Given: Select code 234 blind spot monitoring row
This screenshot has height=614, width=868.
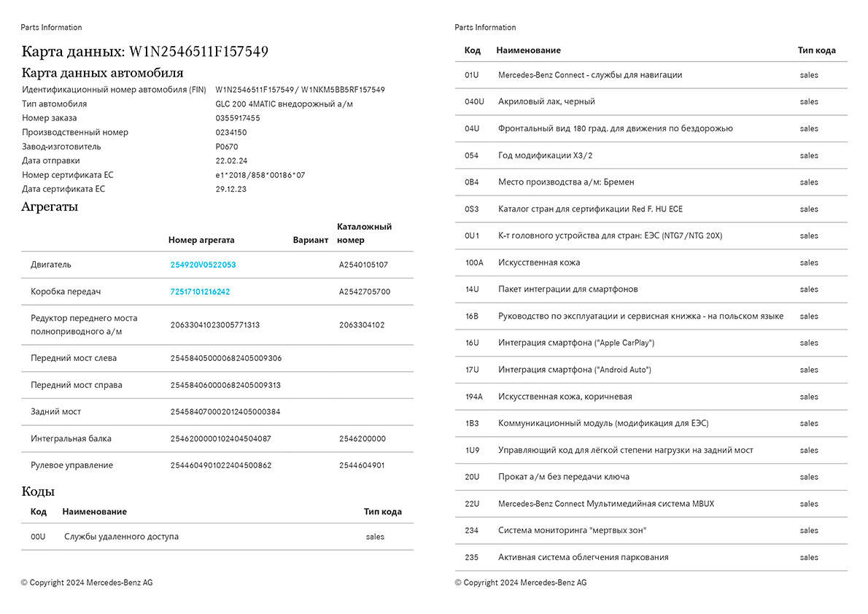Looking at the screenshot, I should click(x=572, y=530).
